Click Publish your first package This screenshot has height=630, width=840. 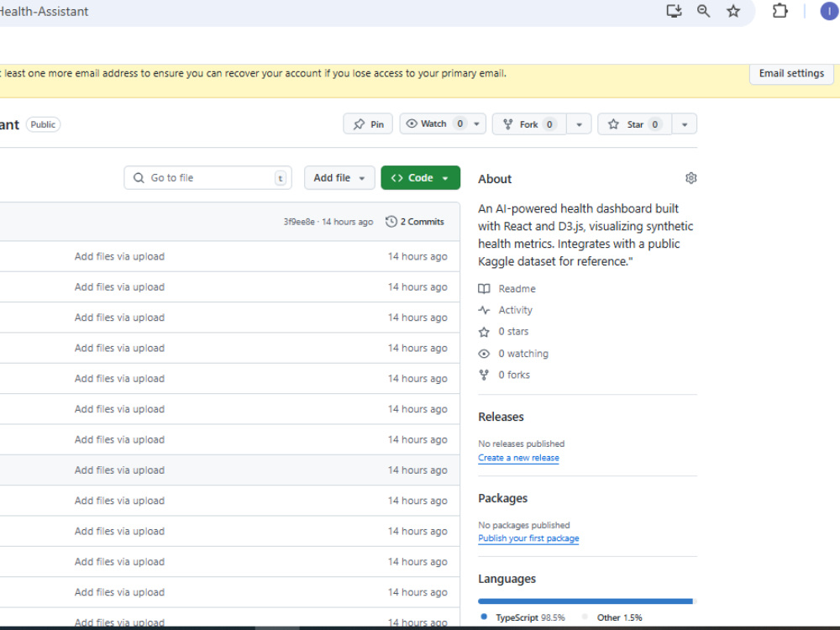pos(528,538)
